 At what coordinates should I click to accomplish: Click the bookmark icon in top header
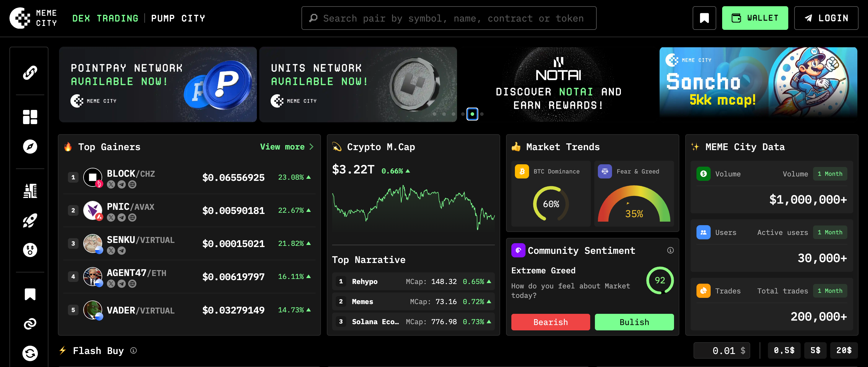click(x=704, y=18)
